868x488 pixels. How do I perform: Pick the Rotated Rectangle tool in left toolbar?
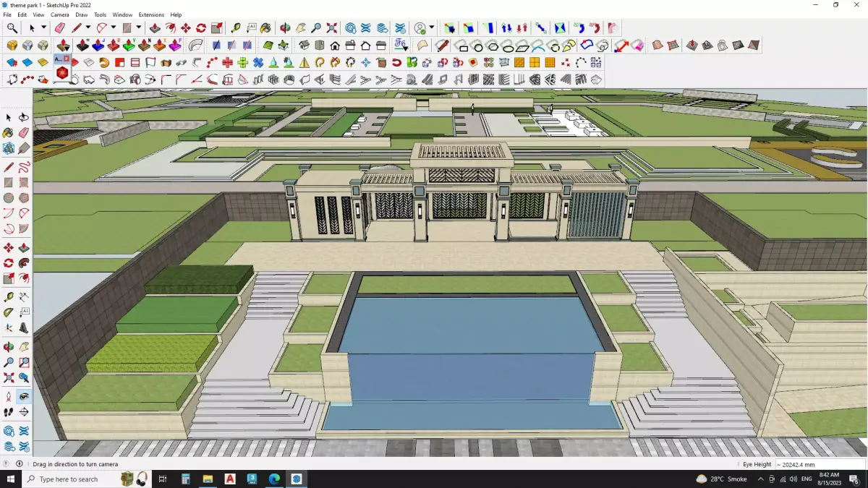[24, 183]
